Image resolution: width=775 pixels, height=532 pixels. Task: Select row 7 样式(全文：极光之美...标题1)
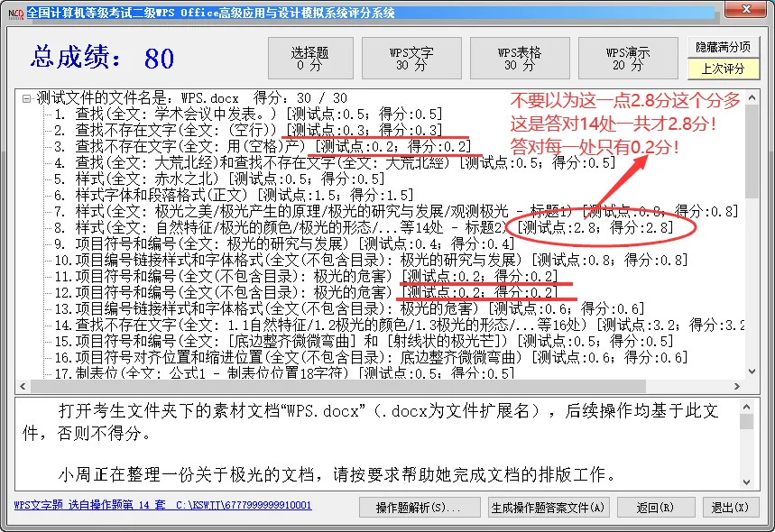click(396, 212)
